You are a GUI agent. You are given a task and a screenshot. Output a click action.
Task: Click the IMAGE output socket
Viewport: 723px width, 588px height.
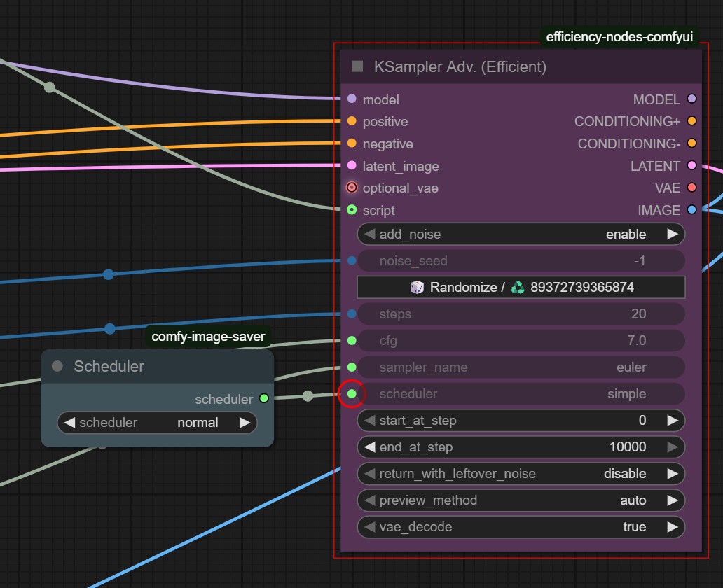(691, 210)
